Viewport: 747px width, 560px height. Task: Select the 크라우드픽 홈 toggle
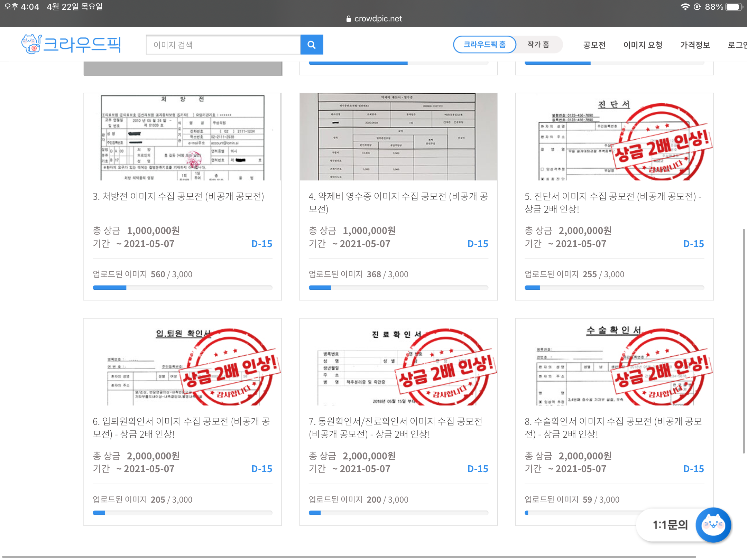click(485, 45)
